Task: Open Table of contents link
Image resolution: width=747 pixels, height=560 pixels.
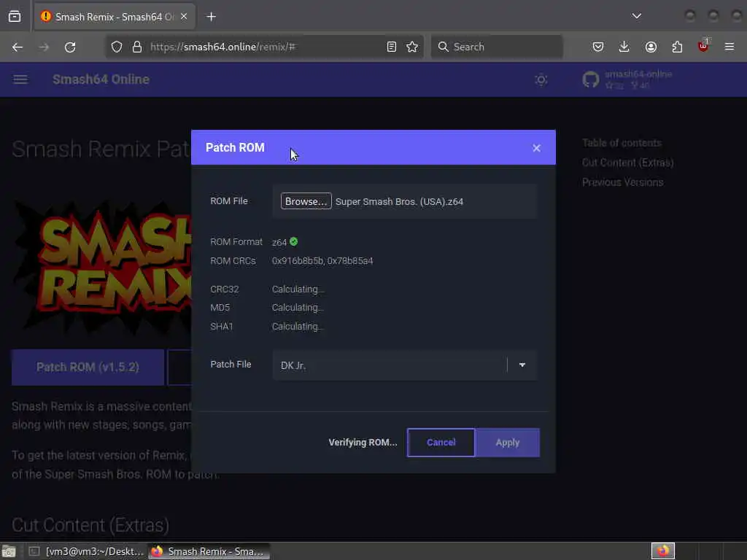Action: point(622,143)
